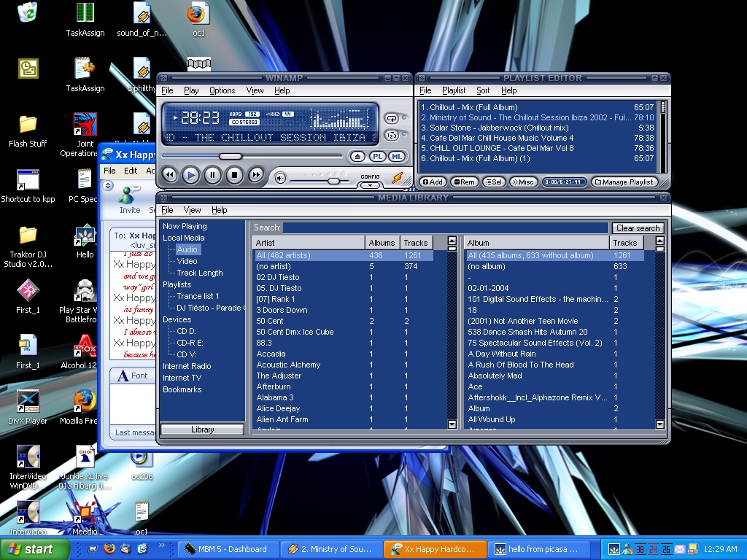This screenshot has width=747, height=560.
Task: Click the Winamp volume slider handle
Action: tap(334, 181)
